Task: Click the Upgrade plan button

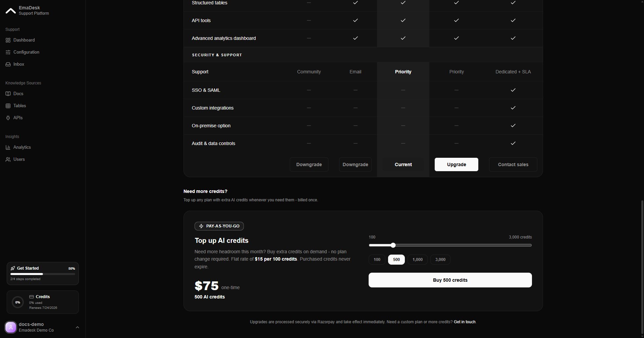Action: (x=457, y=164)
